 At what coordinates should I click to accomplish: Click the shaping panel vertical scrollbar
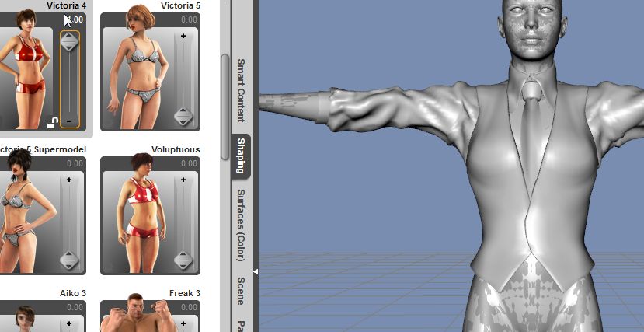click(x=225, y=107)
